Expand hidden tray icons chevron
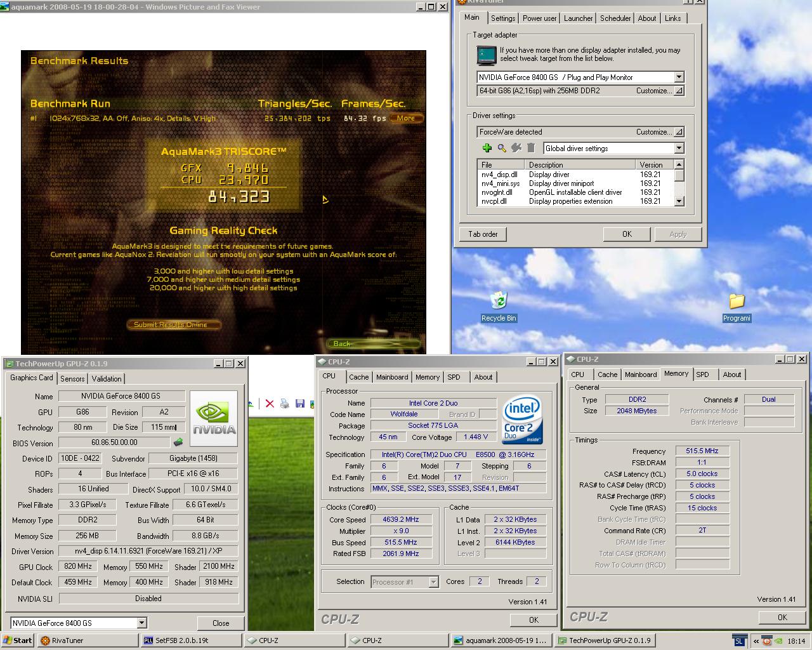The width and height of the screenshot is (812, 650). pyautogui.click(x=756, y=641)
